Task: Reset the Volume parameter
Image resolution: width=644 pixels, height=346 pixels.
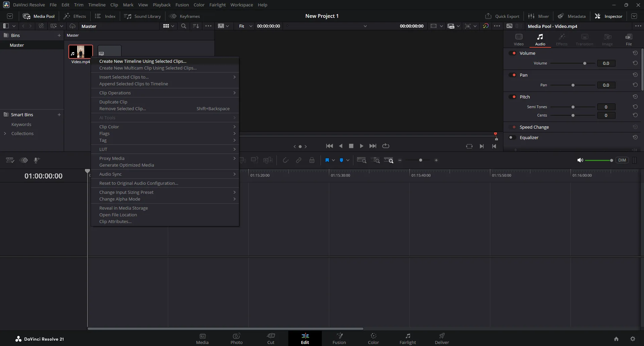Action: click(x=635, y=63)
